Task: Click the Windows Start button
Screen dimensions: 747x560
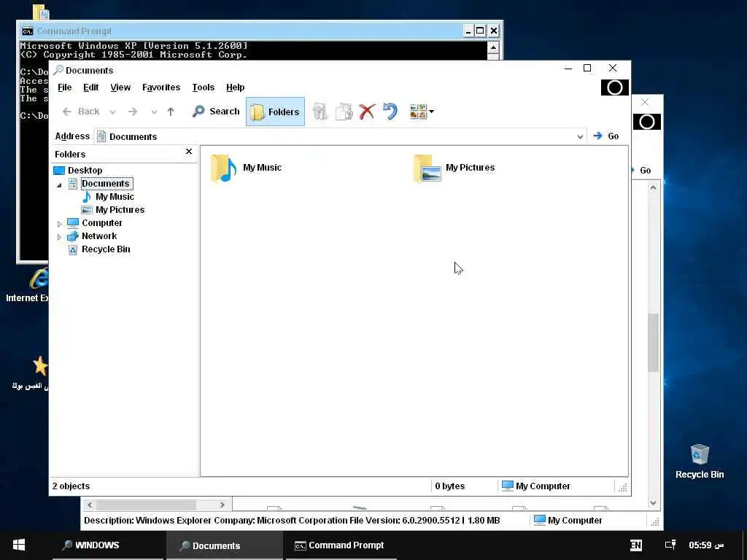Action: [19, 545]
